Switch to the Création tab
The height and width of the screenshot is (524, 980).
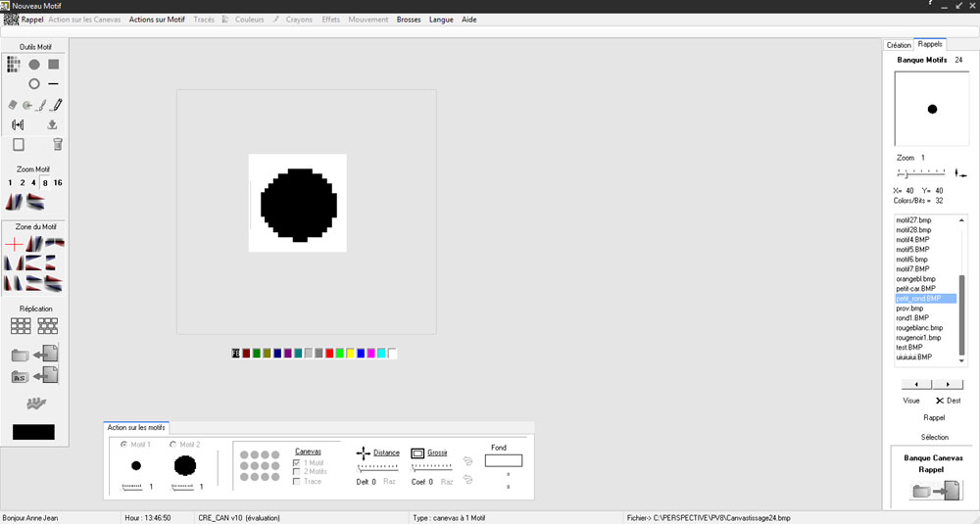(x=899, y=45)
